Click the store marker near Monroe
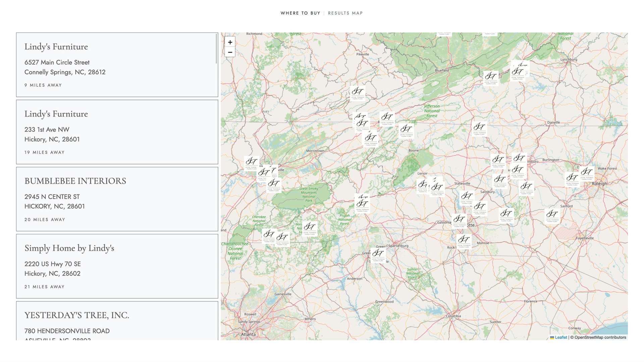 pyautogui.click(x=464, y=241)
